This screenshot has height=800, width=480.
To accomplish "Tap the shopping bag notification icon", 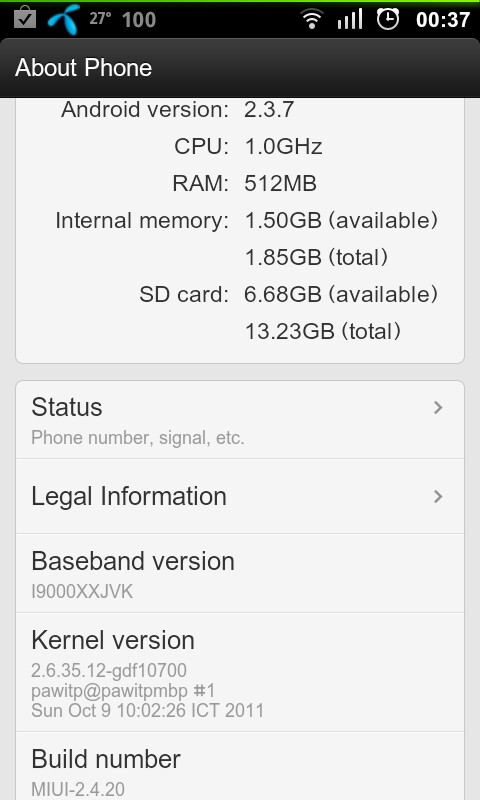I will [x=24, y=19].
